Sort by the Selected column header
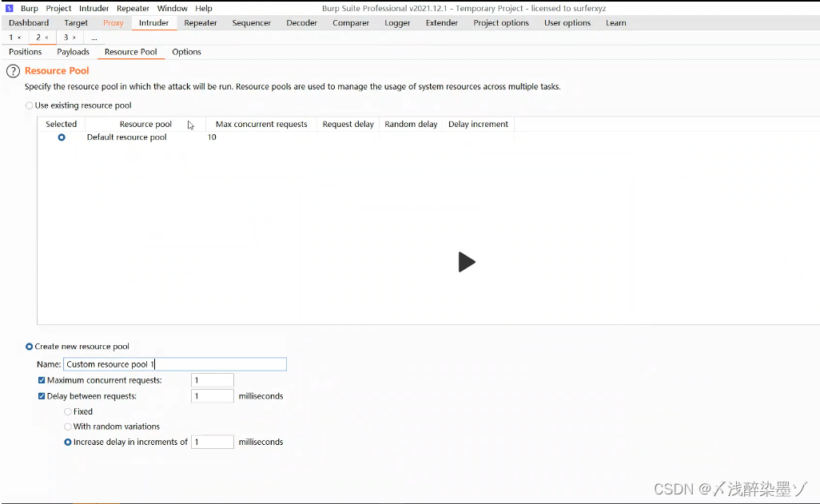Image resolution: width=820 pixels, height=504 pixels. coord(62,124)
